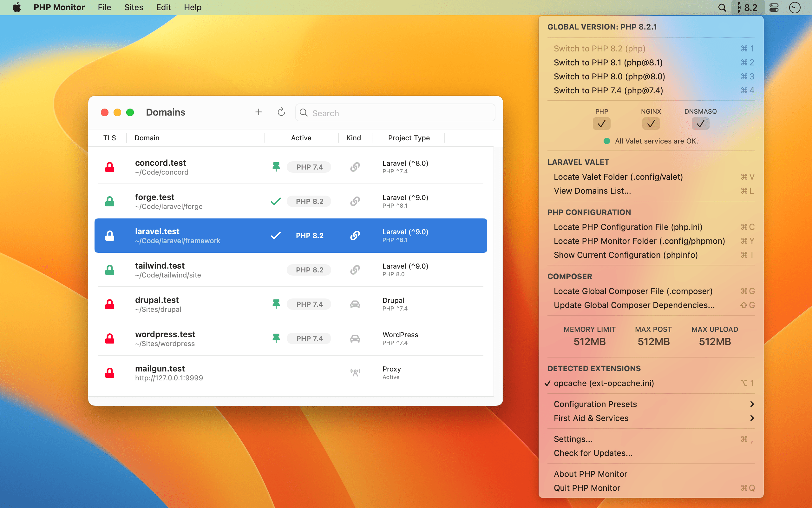812x508 pixels.
Task: Open the Edit menu
Action: pos(163,7)
